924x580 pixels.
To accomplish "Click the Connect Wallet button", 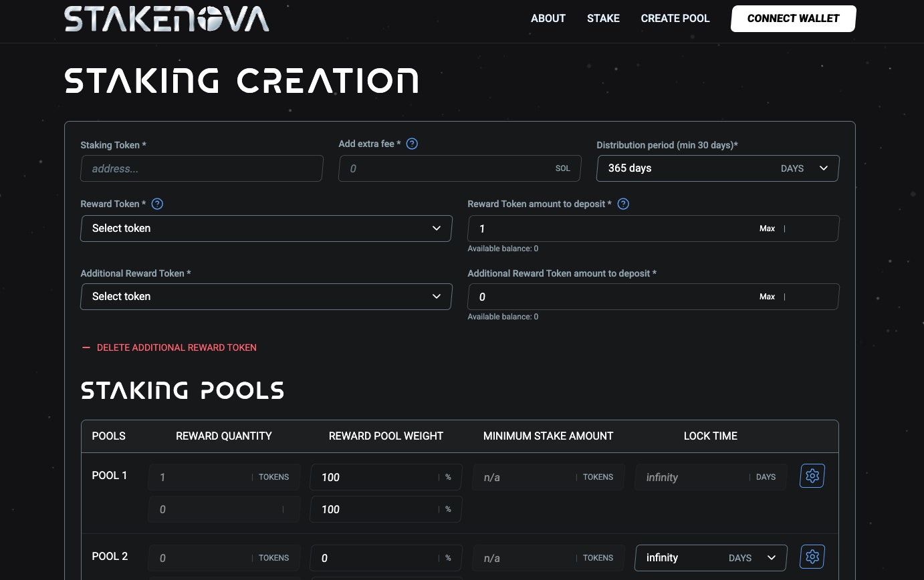I will [793, 18].
